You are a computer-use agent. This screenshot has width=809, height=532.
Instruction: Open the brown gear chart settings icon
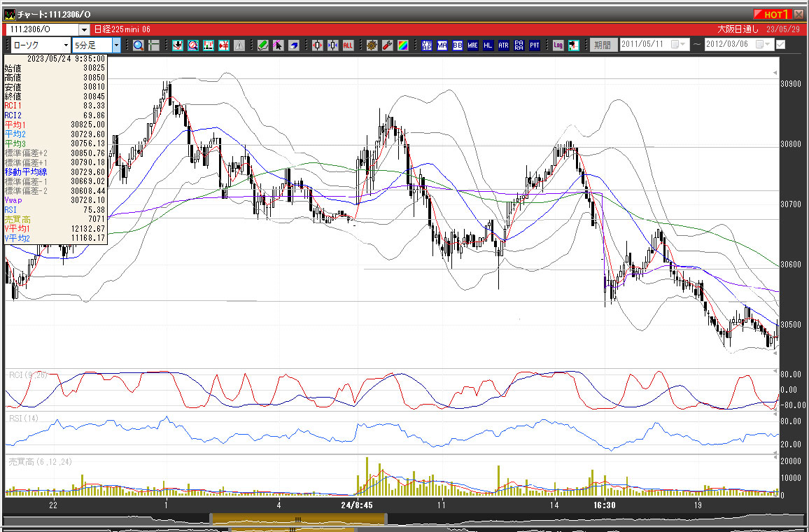click(x=372, y=45)
